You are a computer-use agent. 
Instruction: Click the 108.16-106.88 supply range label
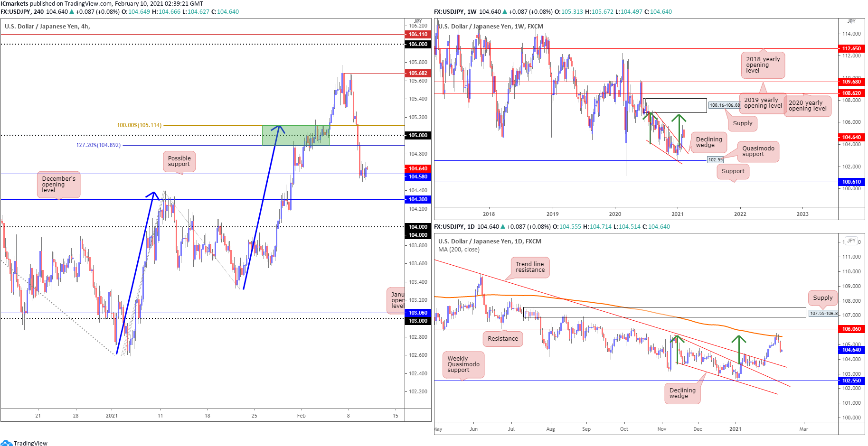[725, 105]
